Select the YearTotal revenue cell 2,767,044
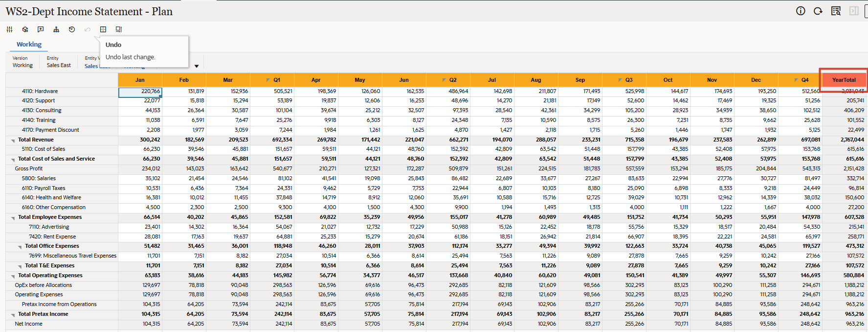This screenshot has height=332, width=868. click(844, 140)
